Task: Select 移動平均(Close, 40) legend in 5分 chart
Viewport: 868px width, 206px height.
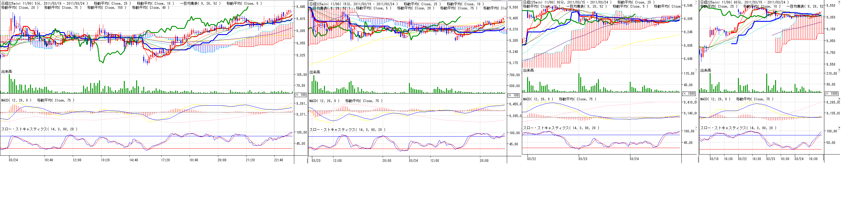Action: pyautogui.click(x=151, y=8)
